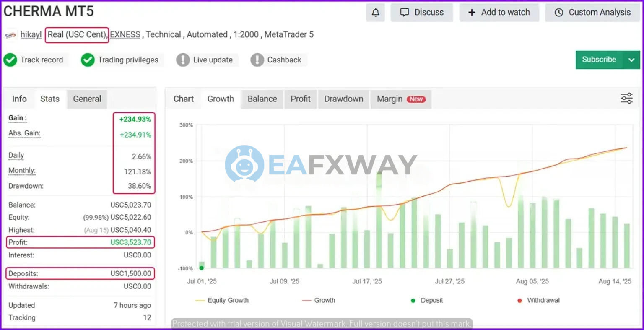This screenshot has height=330, width=644.
Task: Click the hikayl user avatar icon
Action: point(10,35)
